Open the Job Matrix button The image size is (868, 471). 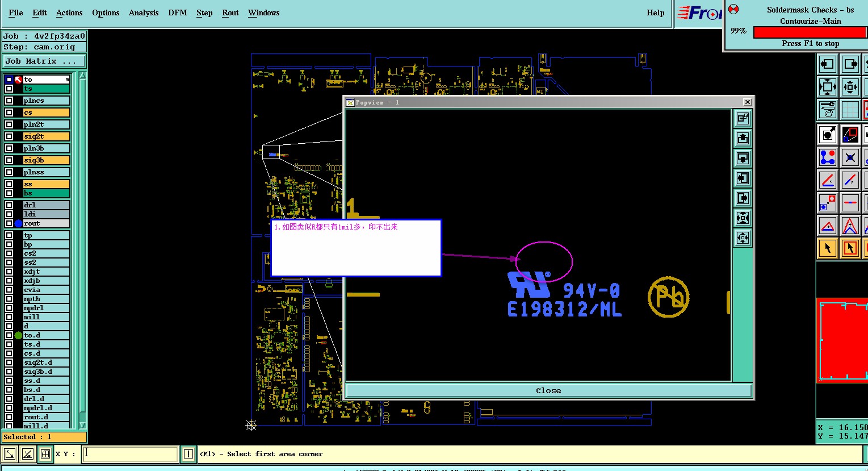coord(44,61)
